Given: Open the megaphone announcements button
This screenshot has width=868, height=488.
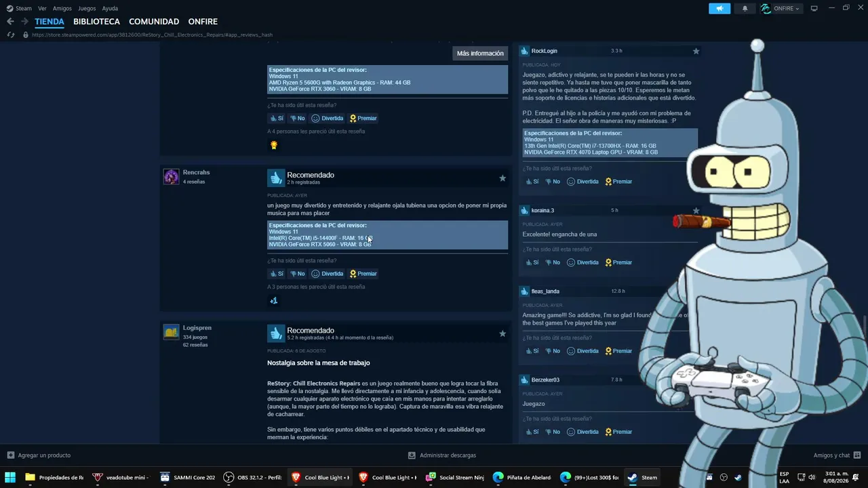Looking at the screenshot, I should [x=719, y=8].
